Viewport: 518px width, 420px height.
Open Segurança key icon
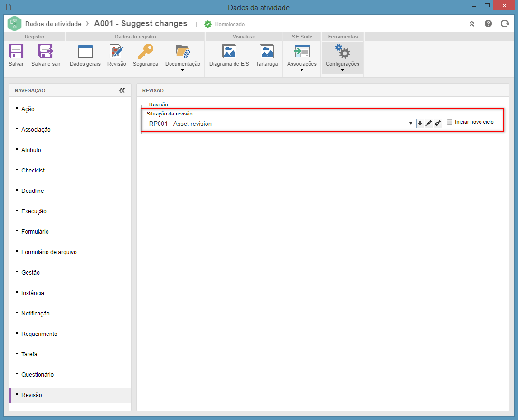coord(145,52)
